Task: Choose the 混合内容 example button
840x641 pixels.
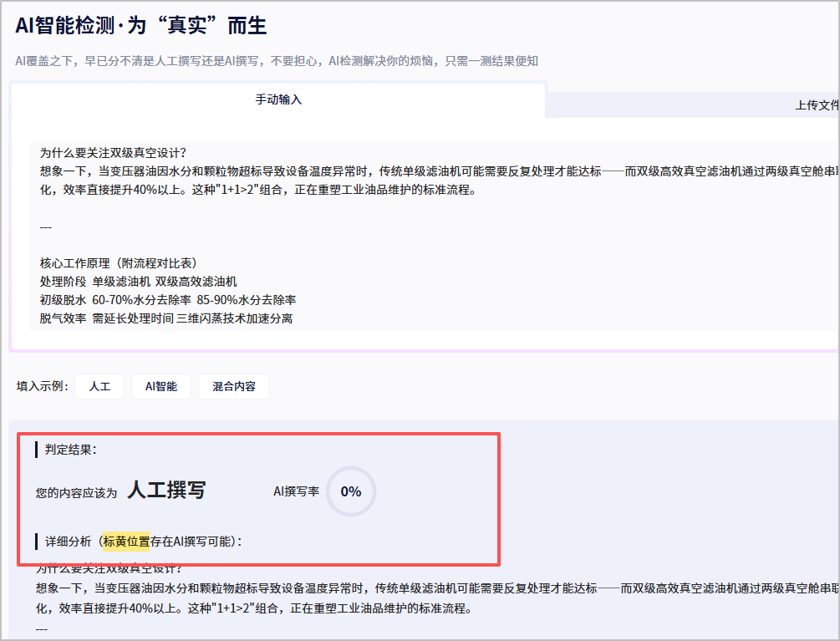Action: [x=234, y=387]
